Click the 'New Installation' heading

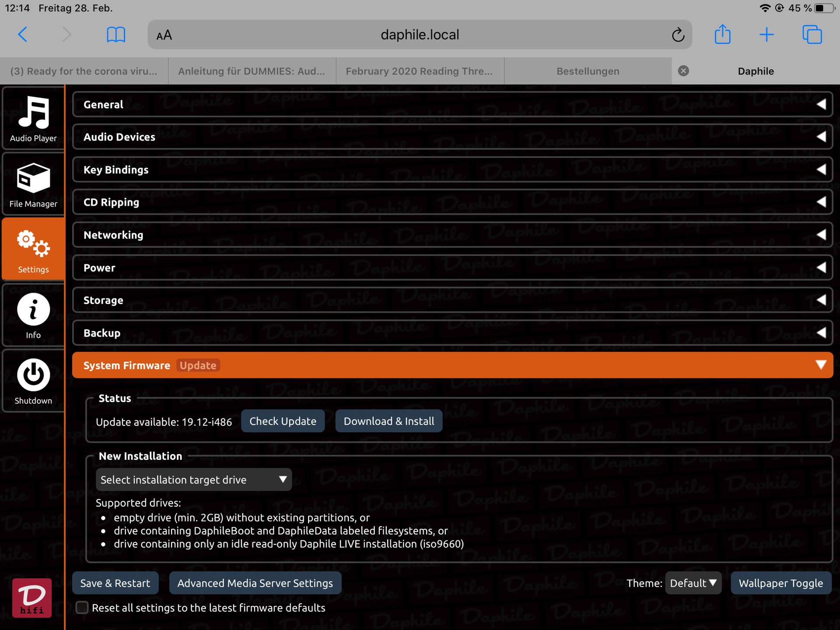[x=140, y=456]
